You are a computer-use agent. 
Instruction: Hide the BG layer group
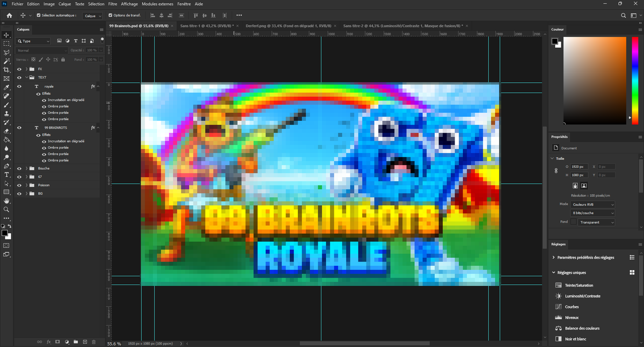tap(19, 193)
